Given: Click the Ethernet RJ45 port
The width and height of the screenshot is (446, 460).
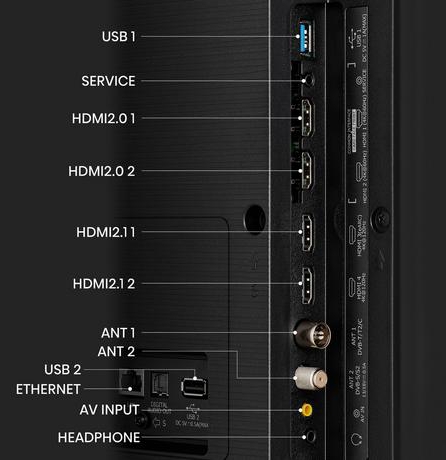Looking at the screenshot, I should (132, 382).
